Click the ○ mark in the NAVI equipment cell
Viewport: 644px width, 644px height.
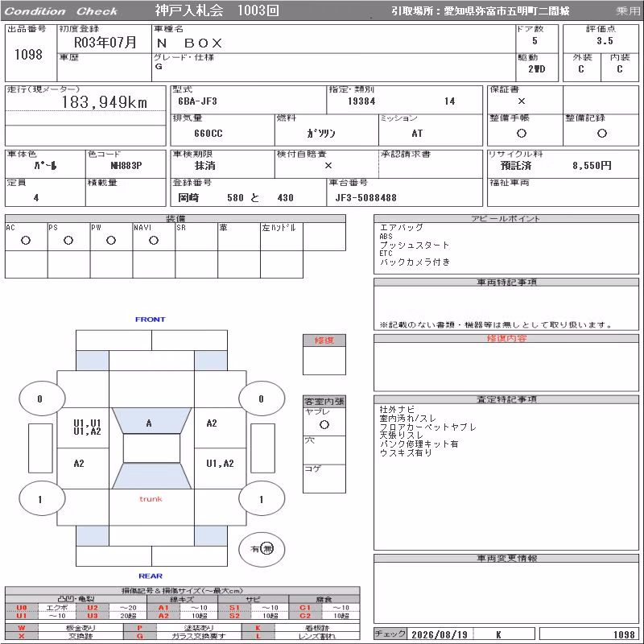tap(154, 240)
